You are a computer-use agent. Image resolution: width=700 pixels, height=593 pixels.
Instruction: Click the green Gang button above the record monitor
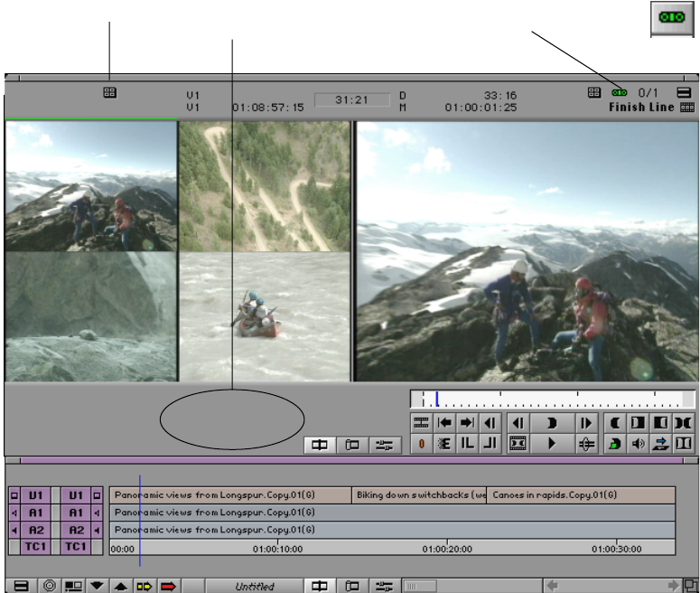(620, 92)
